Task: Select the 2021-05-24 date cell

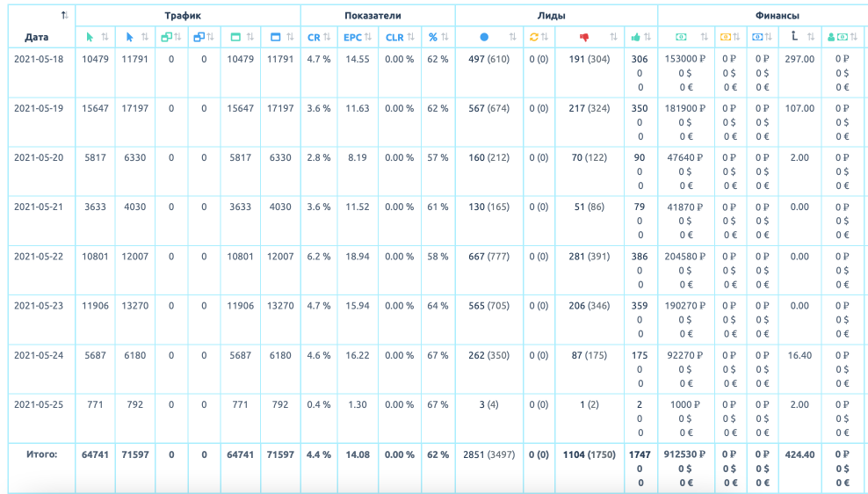Action: (39, 355)
